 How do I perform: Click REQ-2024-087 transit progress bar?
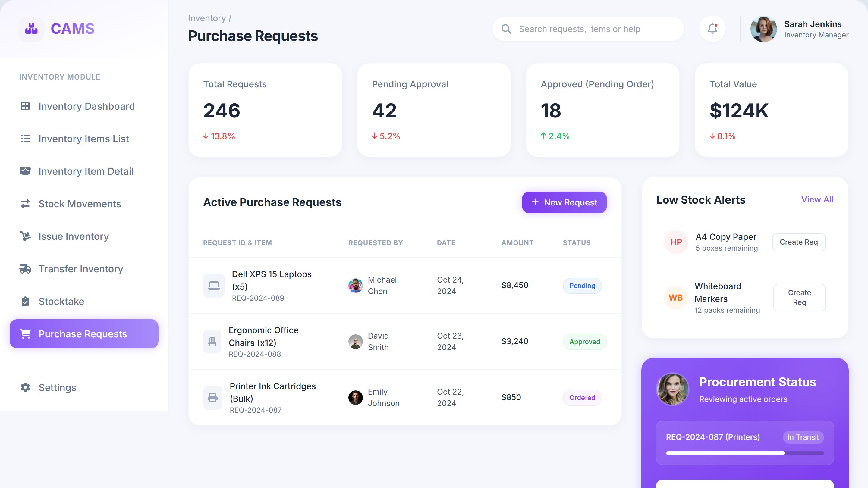tap(745, 453)
